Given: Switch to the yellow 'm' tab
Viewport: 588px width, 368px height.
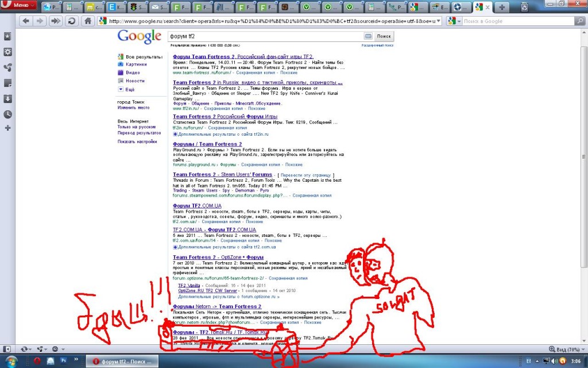Looking at the screenshot, I should point(95,7).
